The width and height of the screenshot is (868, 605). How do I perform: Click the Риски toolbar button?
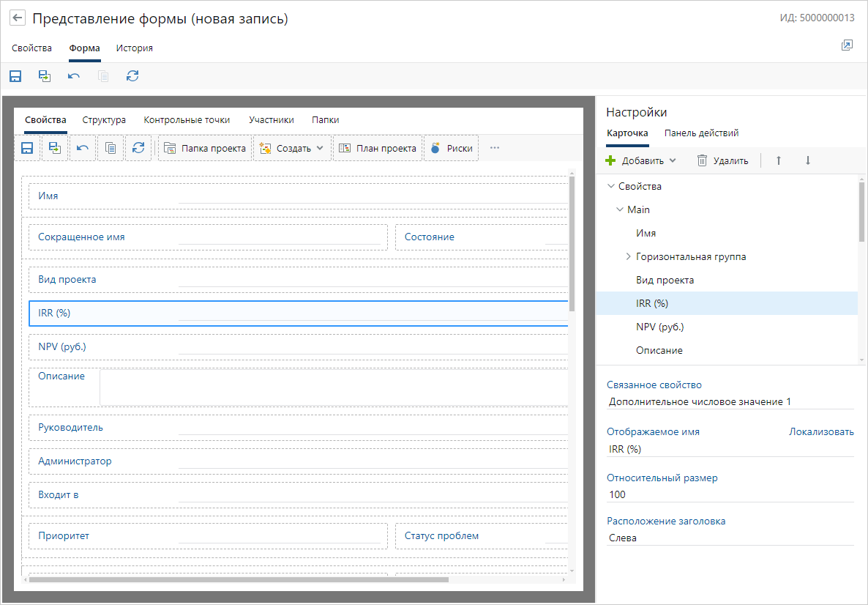pyautogui.click(x=451, y=148)
